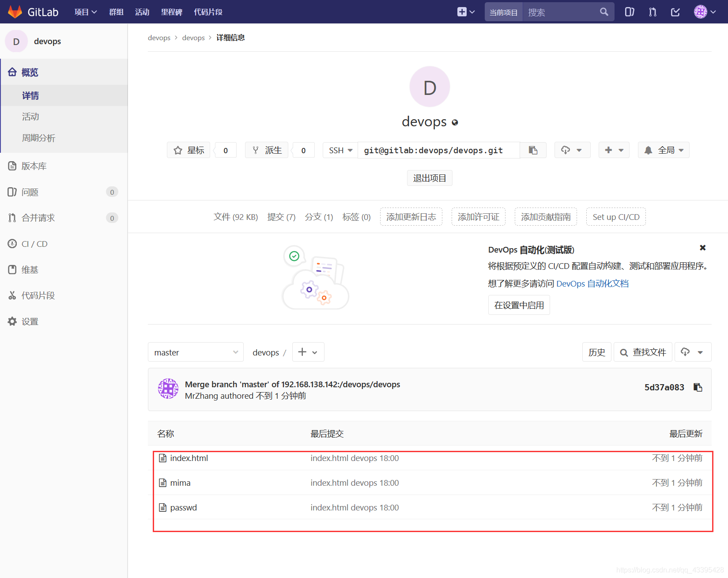Click 提交 (7) link
Screen dimensions: 728x578
tap(281, 217)
